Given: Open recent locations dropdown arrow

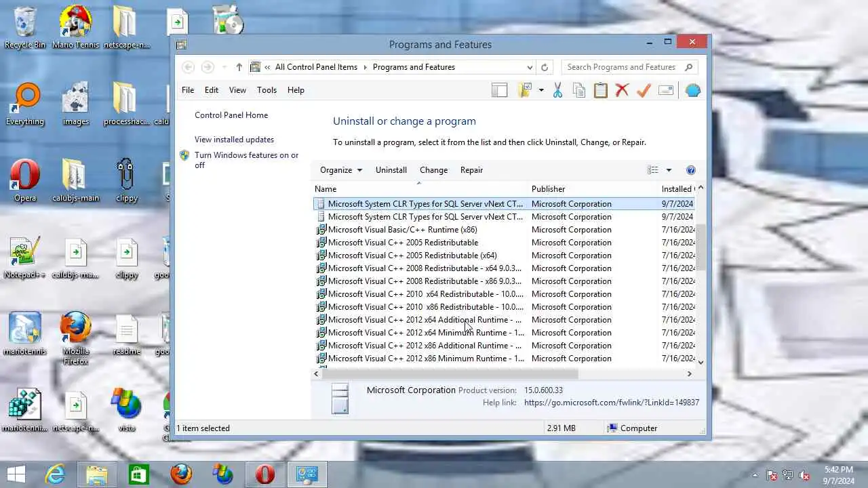Looking at the screenshot, I should tap(224, 67).
